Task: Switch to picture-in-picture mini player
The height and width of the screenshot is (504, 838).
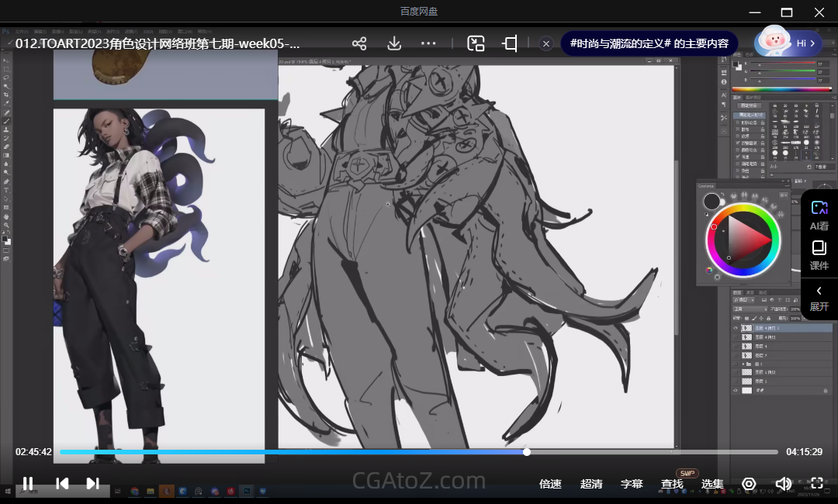Action: click(x=476, y=43)
